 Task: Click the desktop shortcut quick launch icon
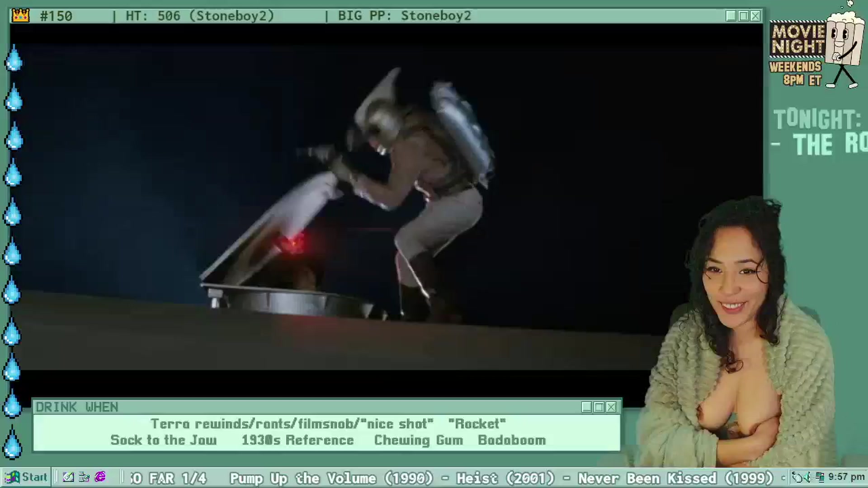point(84,477)
